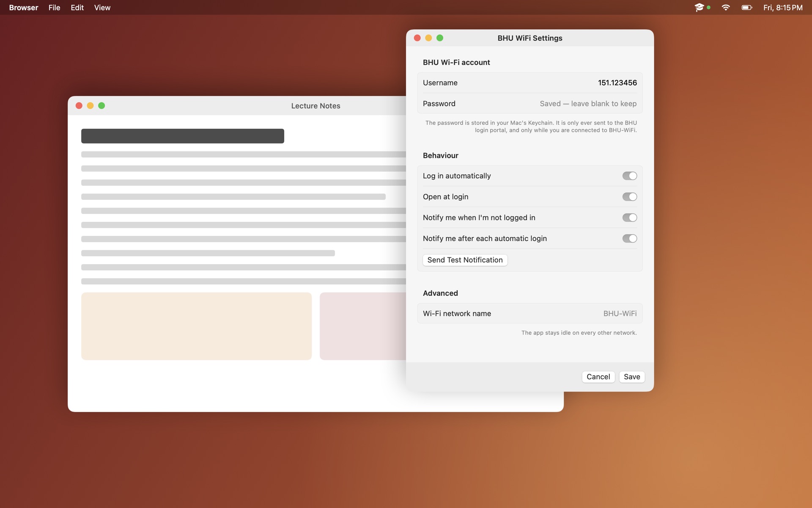The image size is (812, 508).
Task: Open the File menu
Action: click(x=54, y=8)
